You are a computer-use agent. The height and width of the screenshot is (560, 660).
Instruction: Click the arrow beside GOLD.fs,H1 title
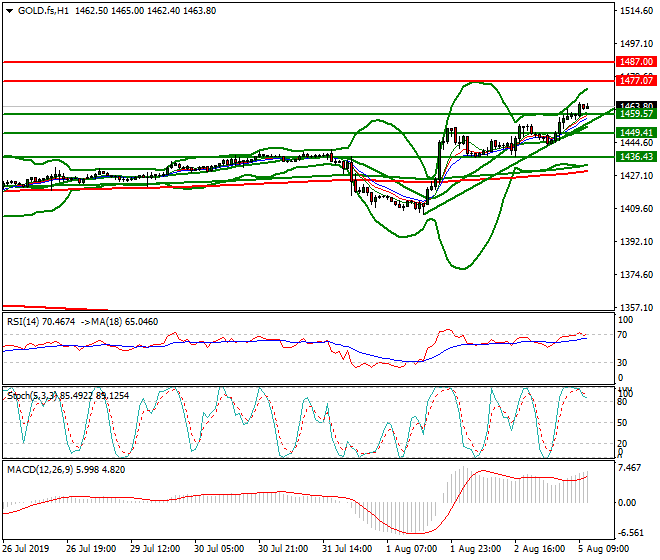(9, 10)
